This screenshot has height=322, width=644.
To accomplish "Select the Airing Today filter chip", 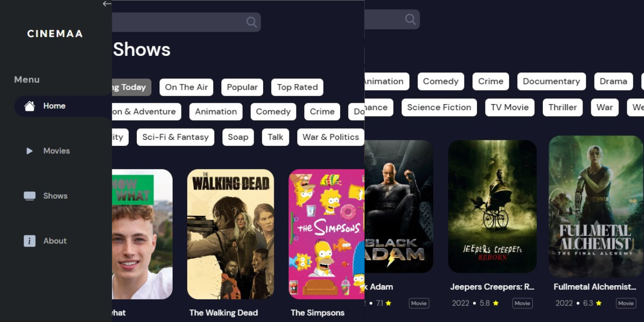I will [132, 87].
